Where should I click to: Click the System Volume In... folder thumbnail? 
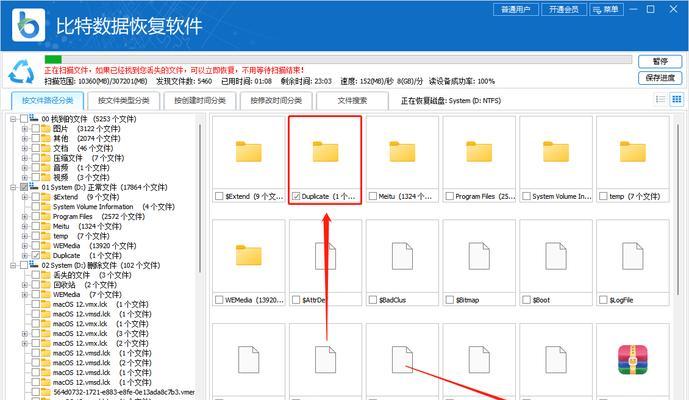[556, 152]
